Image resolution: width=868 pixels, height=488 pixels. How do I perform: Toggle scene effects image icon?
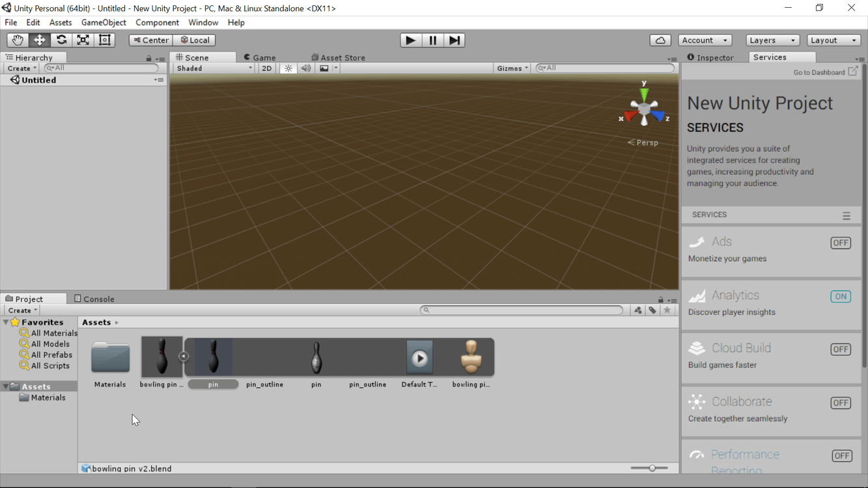324,68
